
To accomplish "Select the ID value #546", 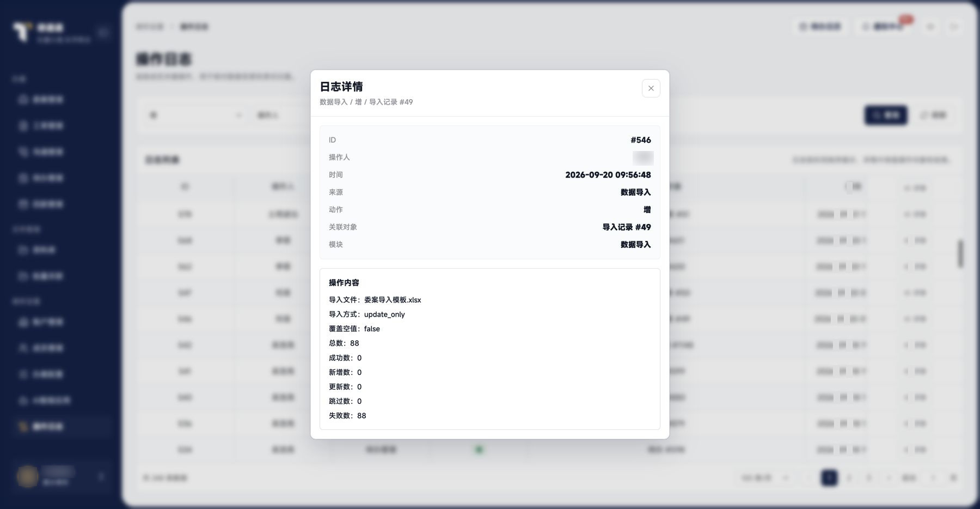I will (x=641, y=140).
